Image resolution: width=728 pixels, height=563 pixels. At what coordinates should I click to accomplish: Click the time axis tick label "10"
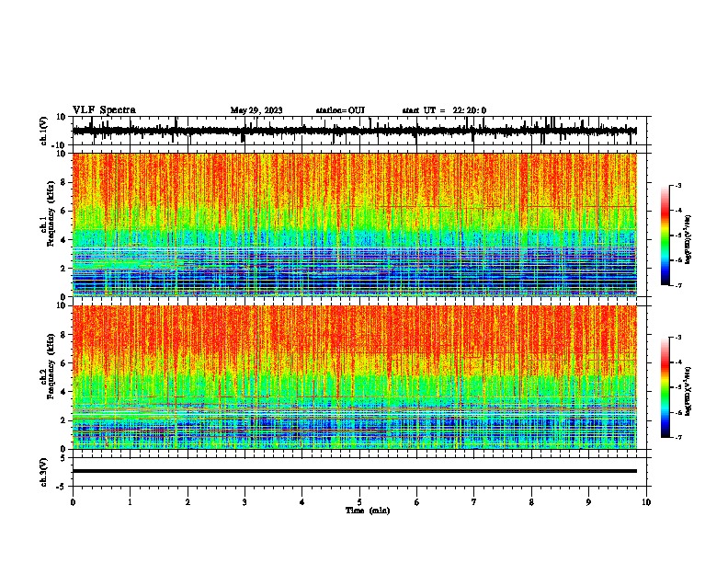646,502
